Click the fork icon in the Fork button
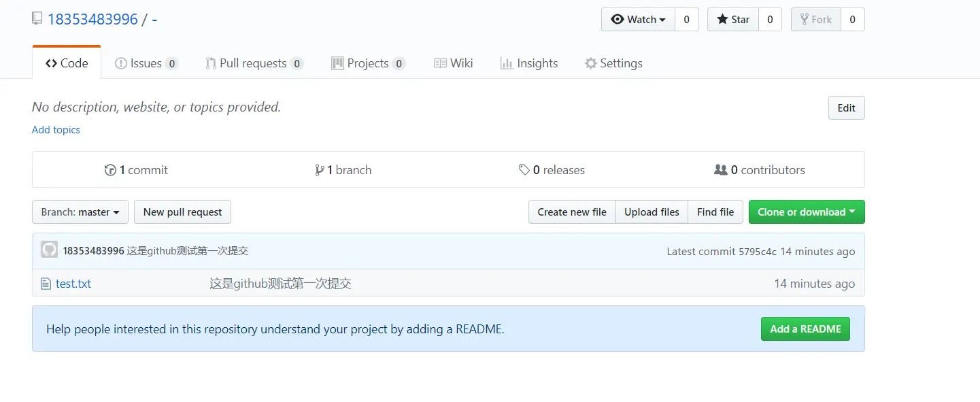The width and height of the screenshot is (980, 402). tap(805, 19)
